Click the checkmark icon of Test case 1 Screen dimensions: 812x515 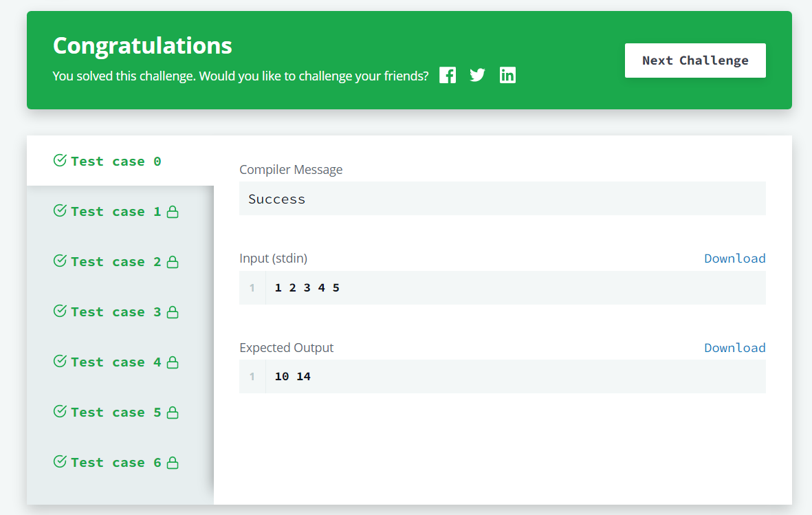[x=60, y=210]
